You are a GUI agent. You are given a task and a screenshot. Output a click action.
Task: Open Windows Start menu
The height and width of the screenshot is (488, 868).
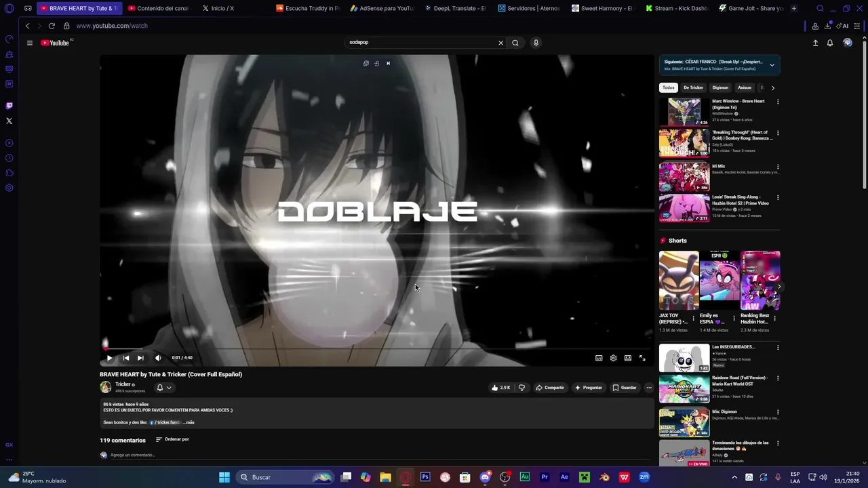click(x=224, y=477)
